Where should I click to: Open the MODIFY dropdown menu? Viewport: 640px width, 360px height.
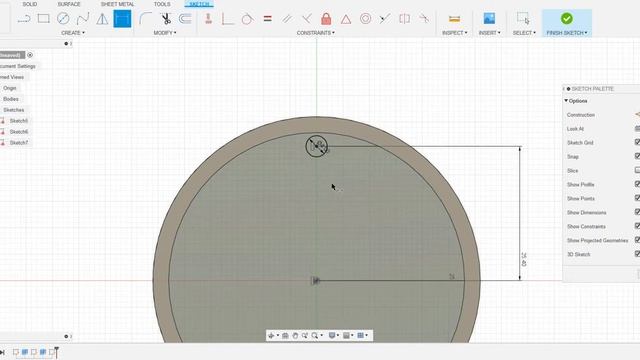[x=165, y=33]
